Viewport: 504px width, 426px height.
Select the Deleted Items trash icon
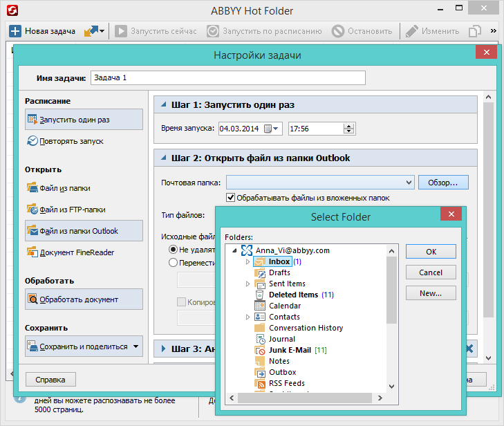[260, 295]
